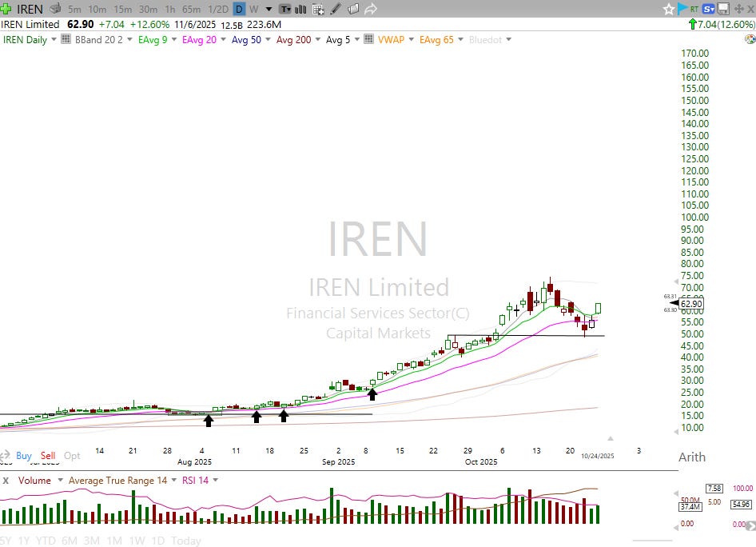756x547 pixels.
Task: Open the Avg 50 indicator dropdown
Action: click(x=268, y=39)
